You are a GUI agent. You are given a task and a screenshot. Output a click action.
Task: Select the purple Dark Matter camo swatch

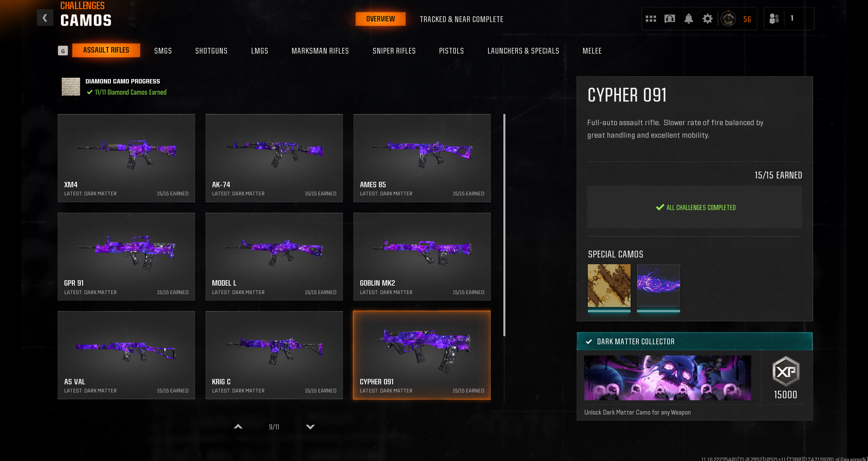click(658, 286)
